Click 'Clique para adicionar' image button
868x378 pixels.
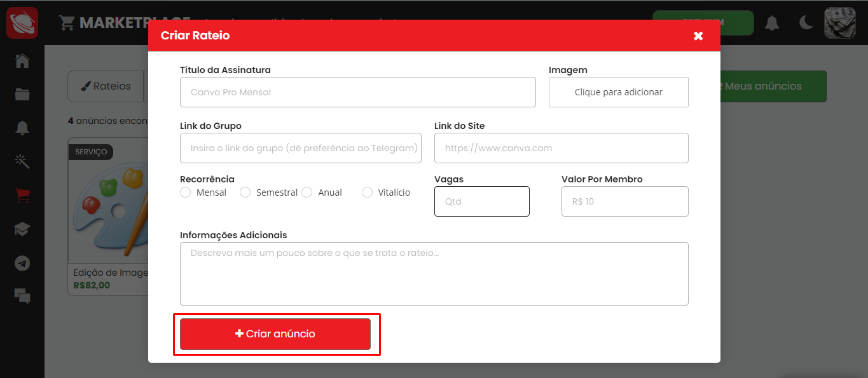point(618,92)
